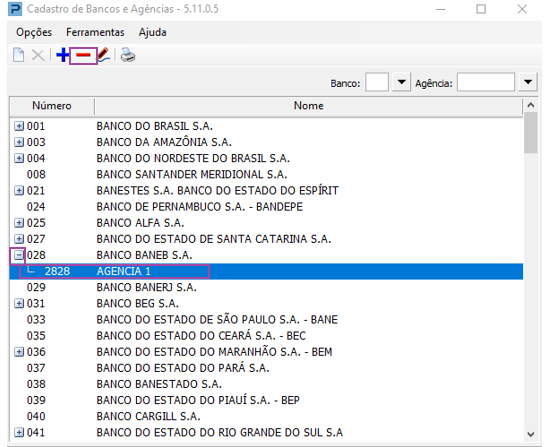Viewport: 545px width, 447px height.
Task: Select BANCO ALFA S.A. row
Action: [x=266, y=223]
